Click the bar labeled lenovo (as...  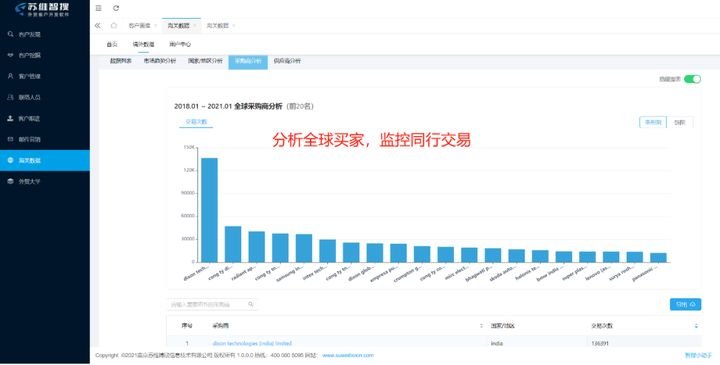tap(611, 257)
